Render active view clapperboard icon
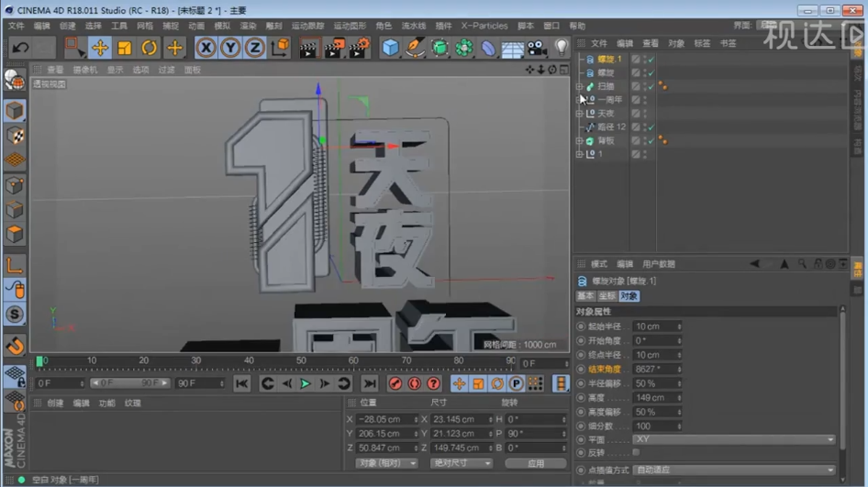The height and width of the screenshot is (487, 868). click(x=307, y=48)
